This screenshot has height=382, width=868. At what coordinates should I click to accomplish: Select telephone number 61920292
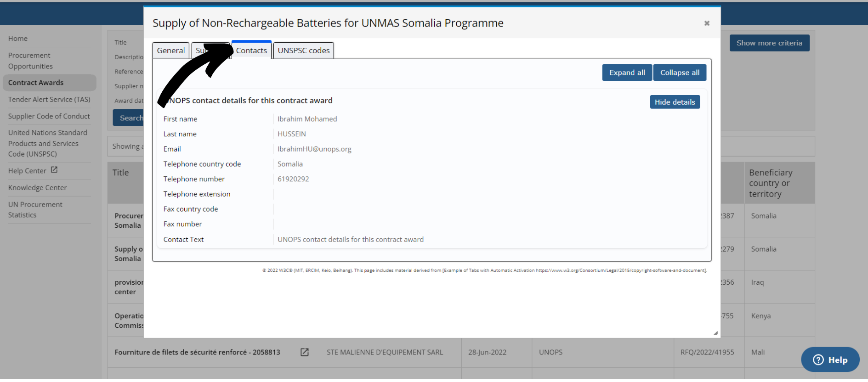tap(293, 179)
